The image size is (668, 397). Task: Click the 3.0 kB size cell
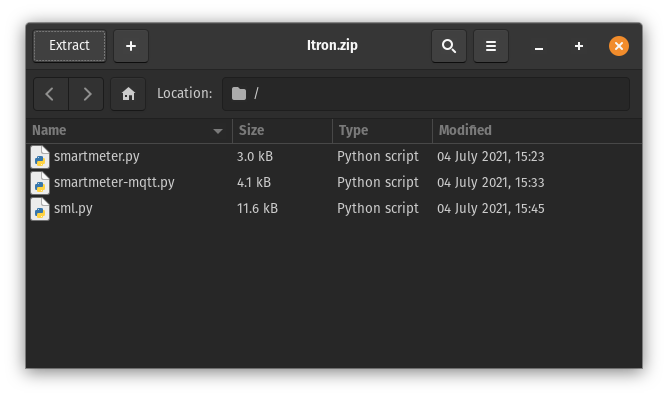pos(255,157)
